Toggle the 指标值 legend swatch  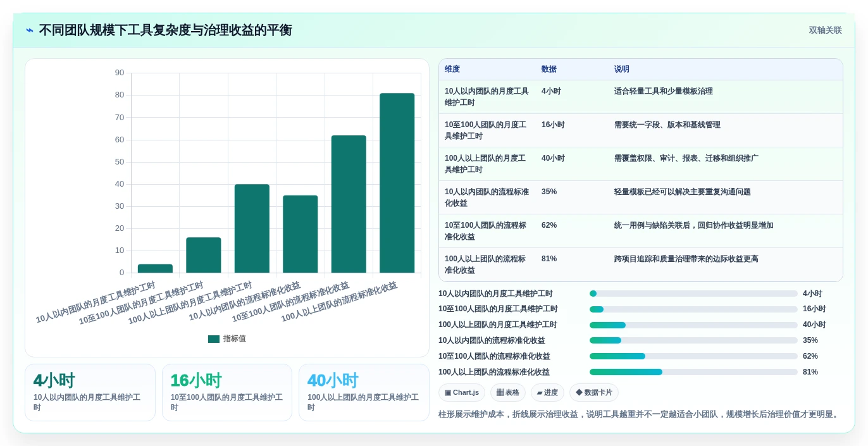tap(214, 339)
